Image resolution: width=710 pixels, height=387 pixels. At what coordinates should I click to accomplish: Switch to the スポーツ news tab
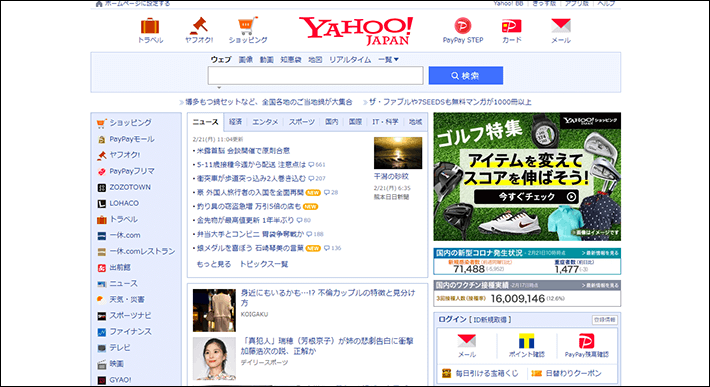tap(302, 122)
